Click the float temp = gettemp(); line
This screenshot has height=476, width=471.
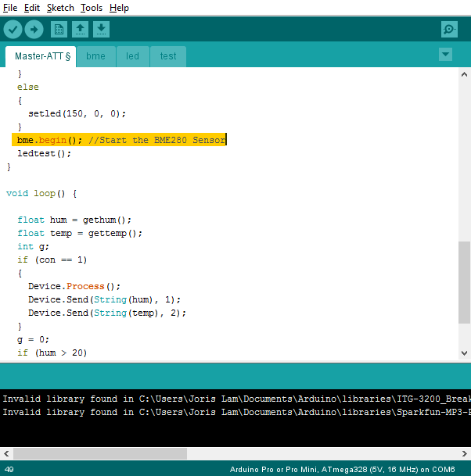point(80,234)
